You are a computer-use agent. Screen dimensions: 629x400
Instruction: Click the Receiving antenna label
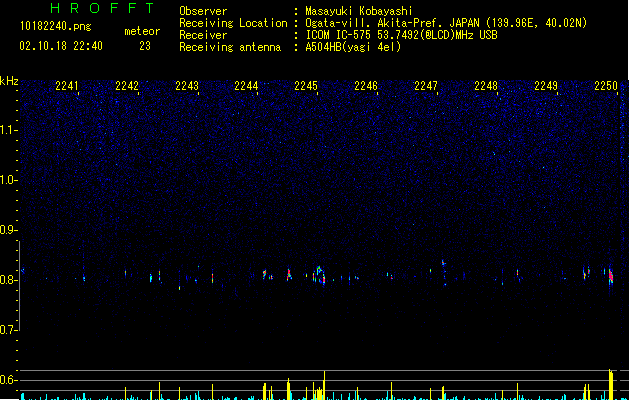230,47
